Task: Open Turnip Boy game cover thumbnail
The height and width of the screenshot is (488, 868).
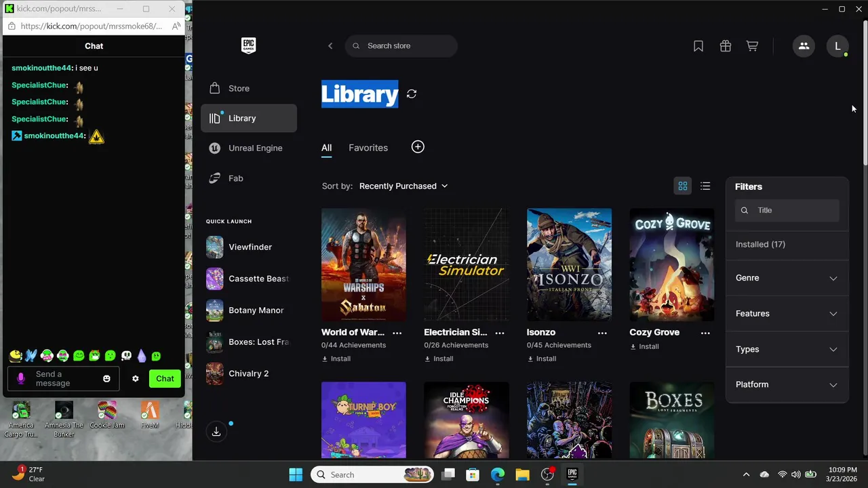Action: [363, 420]
